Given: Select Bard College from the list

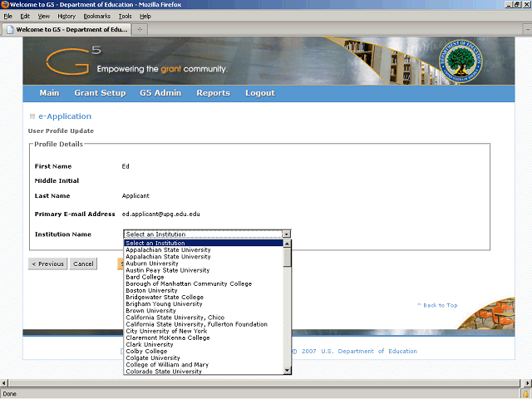Looking at the screenshot, I should [203, 277].
